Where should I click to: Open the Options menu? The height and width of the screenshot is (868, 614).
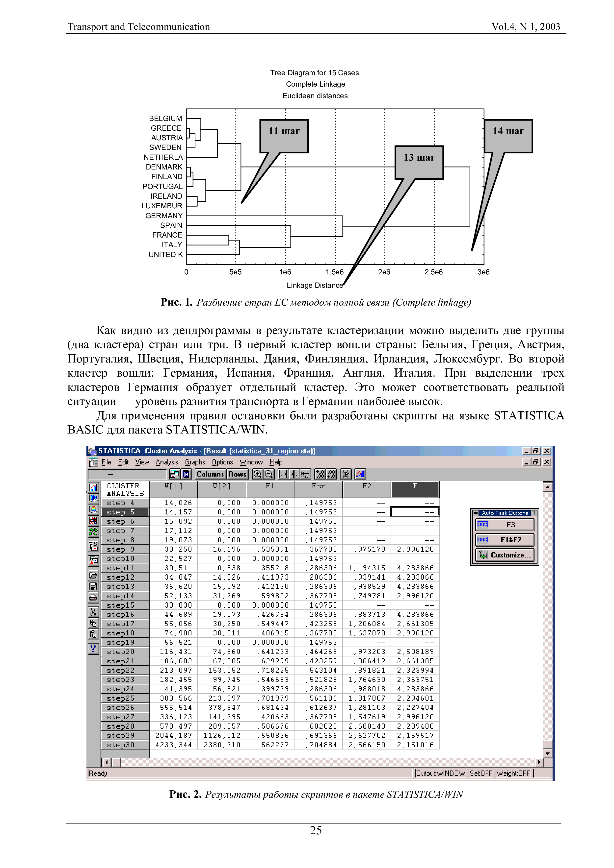(x=222, y=462)
